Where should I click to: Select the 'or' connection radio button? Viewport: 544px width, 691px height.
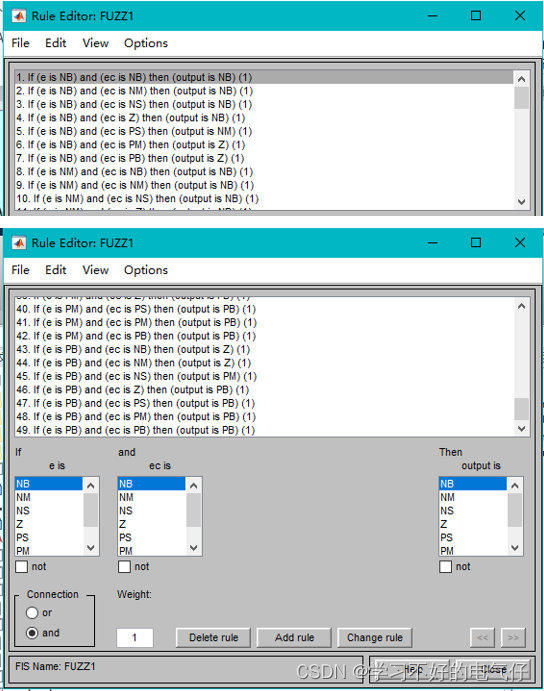[x=32, y=613]
